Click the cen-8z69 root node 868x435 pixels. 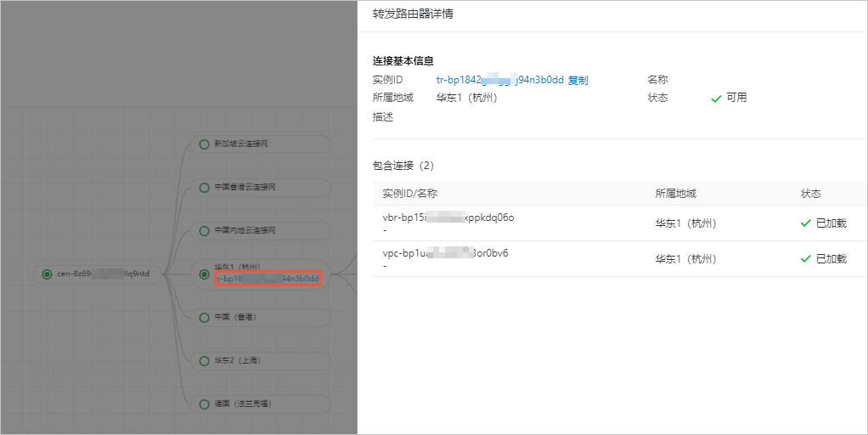(98, 274)
